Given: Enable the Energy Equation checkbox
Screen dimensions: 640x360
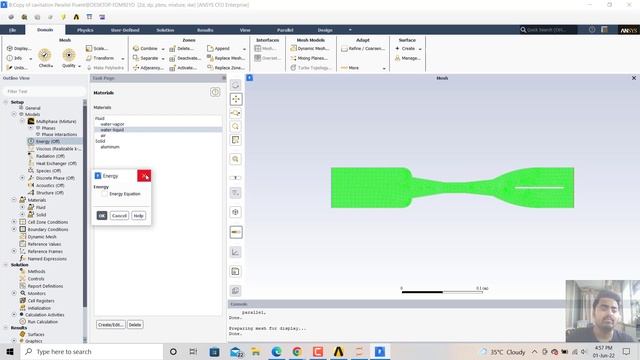Looking at the screenshot, I should pos(104,194).
